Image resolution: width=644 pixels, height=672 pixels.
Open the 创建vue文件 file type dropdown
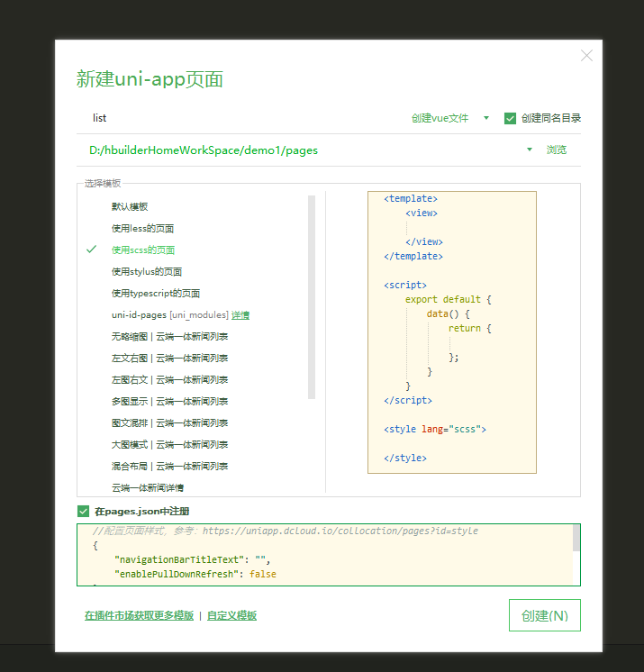tap(450, 118)
